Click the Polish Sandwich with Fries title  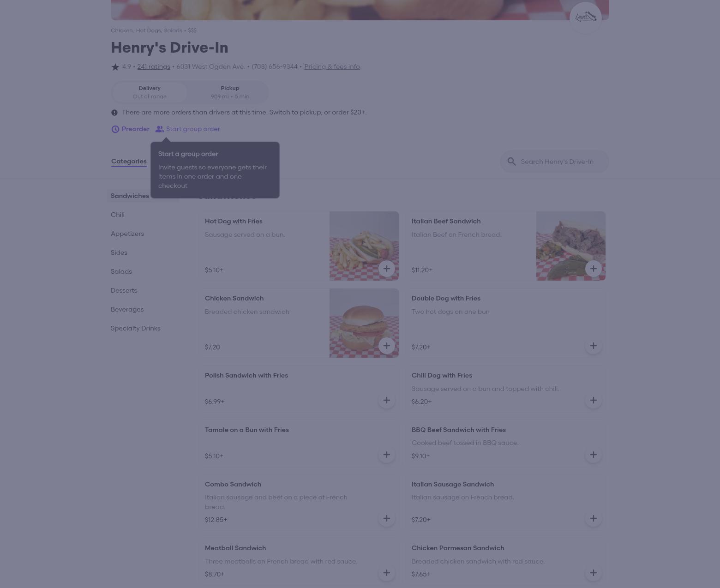246,375
